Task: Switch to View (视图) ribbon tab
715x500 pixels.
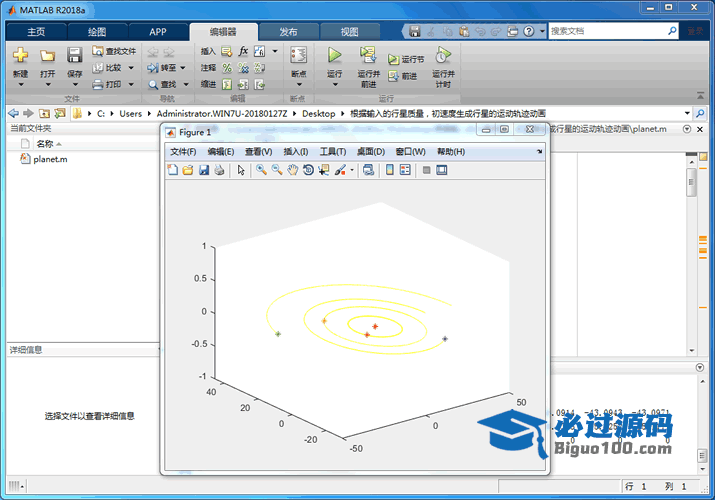Action: tap(350, 32)
